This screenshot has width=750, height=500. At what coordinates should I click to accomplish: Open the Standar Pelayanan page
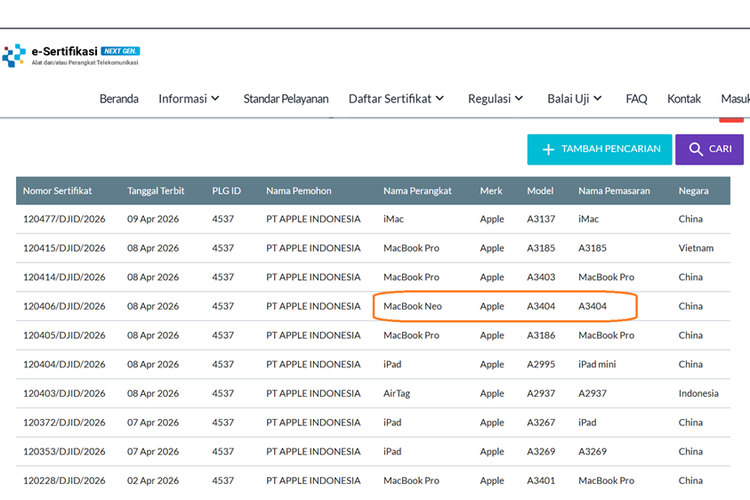[286, 99]
